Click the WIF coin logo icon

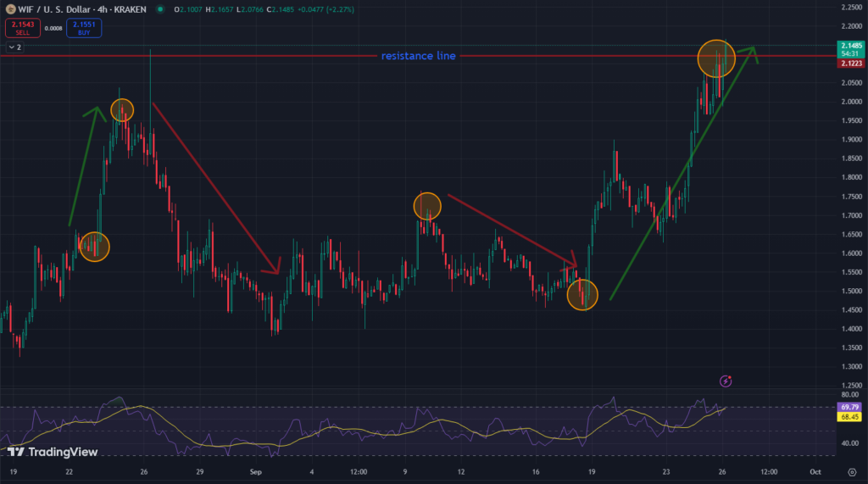pyautogui.click(x=10, y=8)
